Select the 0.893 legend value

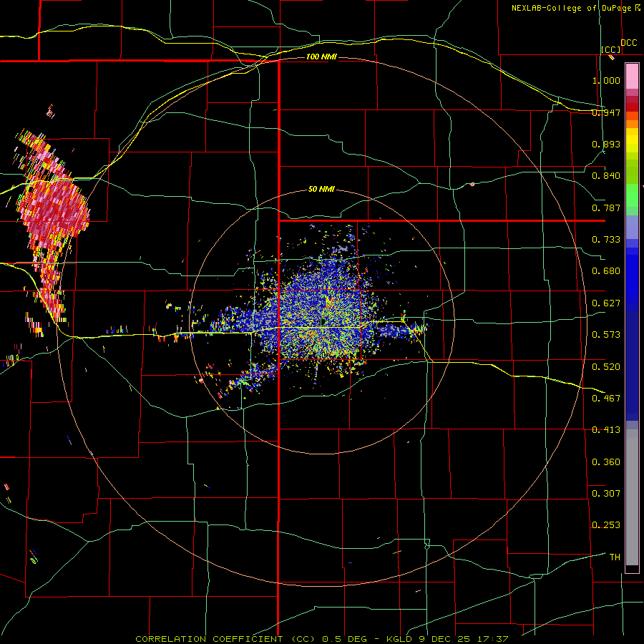tap(606, 144)
